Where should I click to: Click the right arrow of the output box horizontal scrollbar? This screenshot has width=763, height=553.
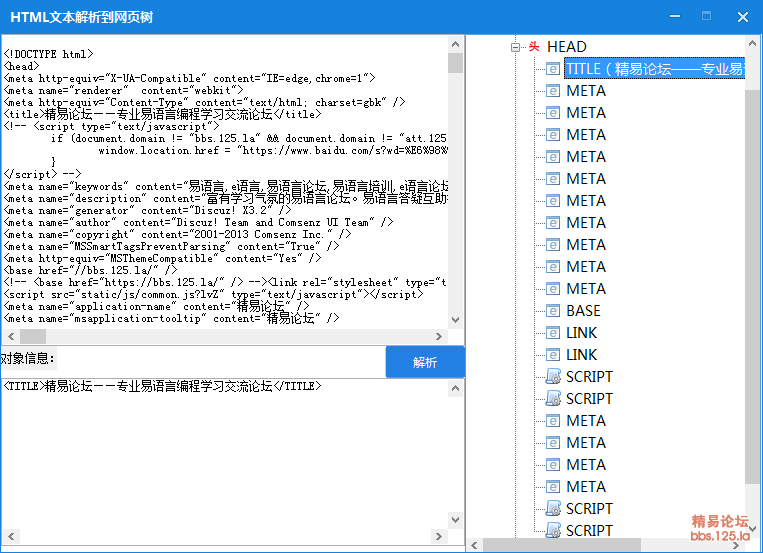[439, 536]
